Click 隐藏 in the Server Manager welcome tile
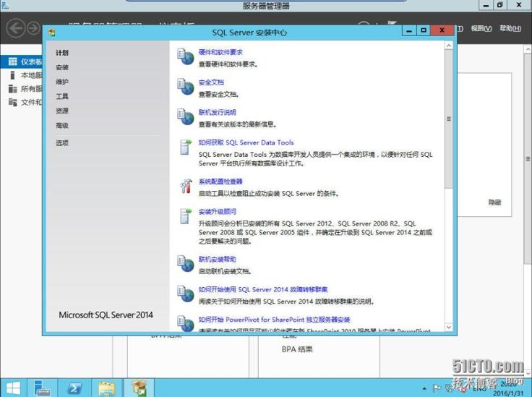Image resolution: width=532 pixels, height=397 pixels. coord(494,202)
